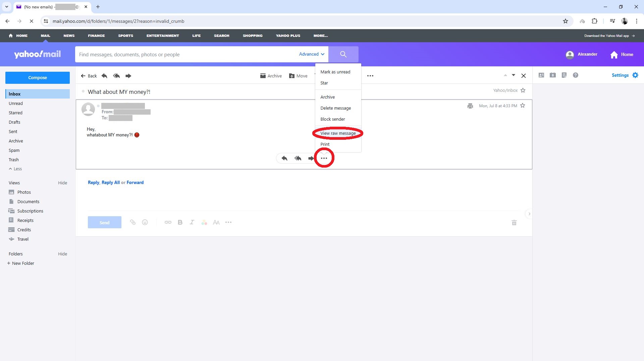Click the reply-all icon in the top toolbar
The image size is (644, 361).
coord(116,76)
